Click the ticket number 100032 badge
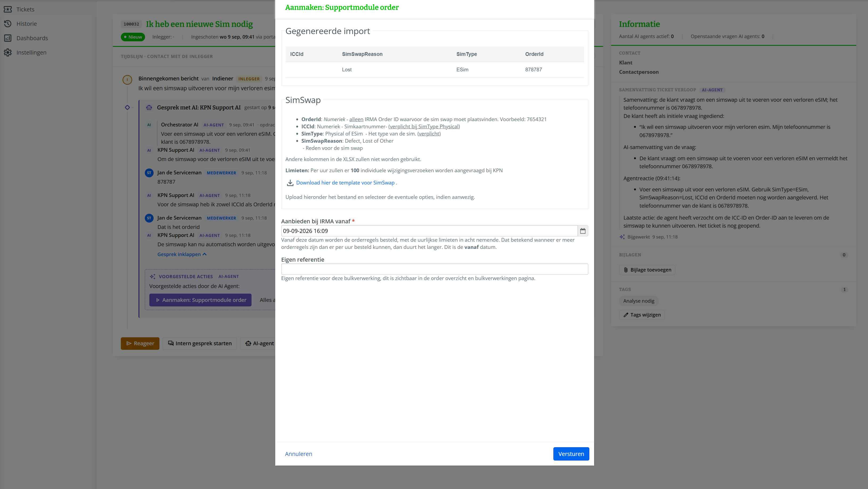The width and height of the screenshot is (868, 489). [131, 24]
